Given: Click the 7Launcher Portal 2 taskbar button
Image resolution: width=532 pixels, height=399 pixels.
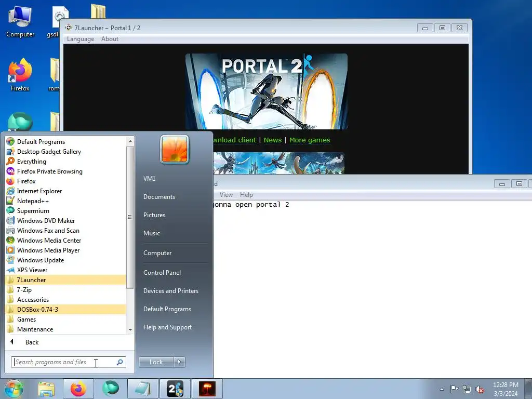Looking at the screenshot, I should [x=175, y=389].
